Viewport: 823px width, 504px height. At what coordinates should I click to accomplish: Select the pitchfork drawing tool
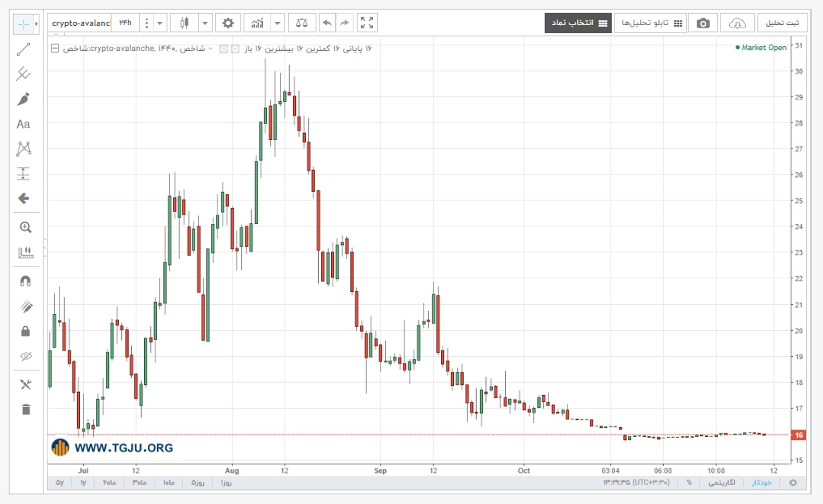click(24, 74)
